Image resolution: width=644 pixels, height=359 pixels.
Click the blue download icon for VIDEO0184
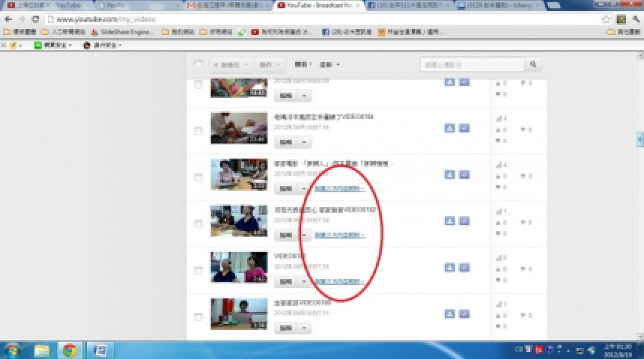click(x=449, y=128)
